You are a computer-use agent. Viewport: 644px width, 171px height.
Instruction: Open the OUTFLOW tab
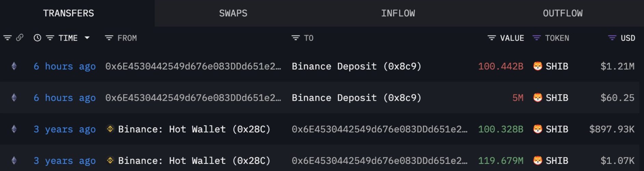tap(563, 13)
